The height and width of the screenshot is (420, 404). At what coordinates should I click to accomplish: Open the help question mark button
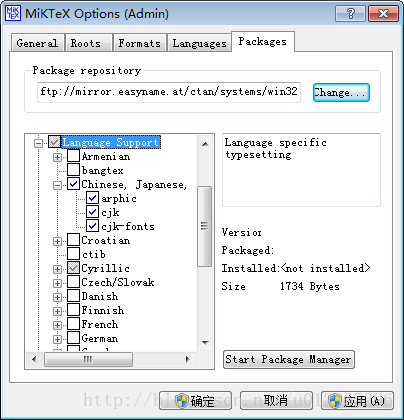tap(350, 14)
